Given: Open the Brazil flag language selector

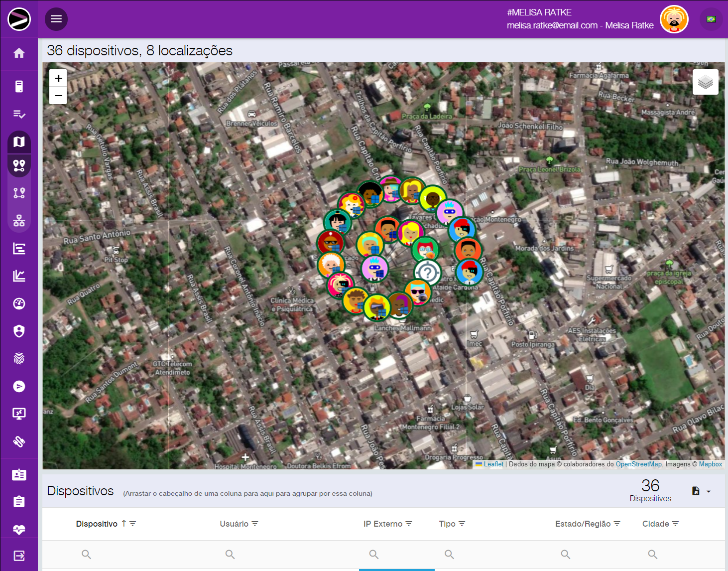Looking at the screenshot, I should (711, 19).
